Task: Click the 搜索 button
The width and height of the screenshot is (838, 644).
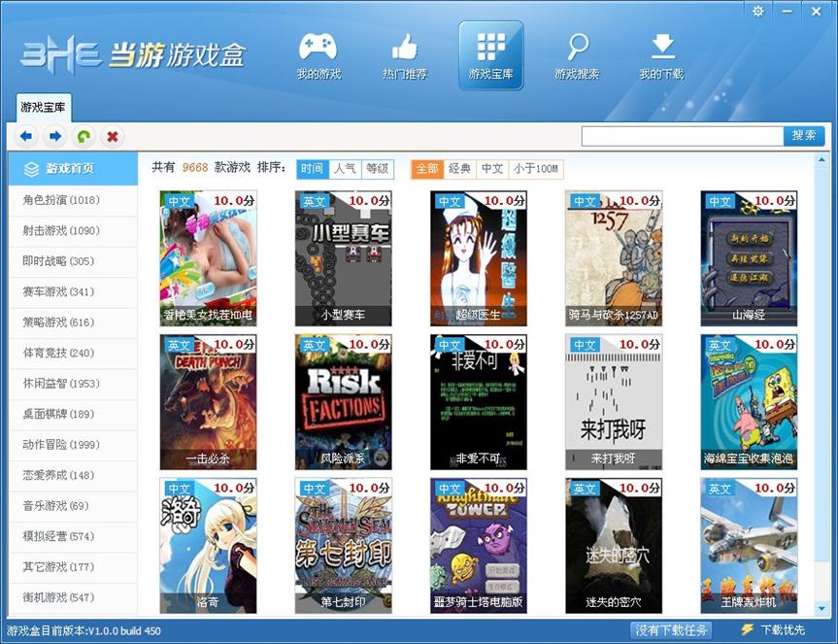Action: coord(804,136)
